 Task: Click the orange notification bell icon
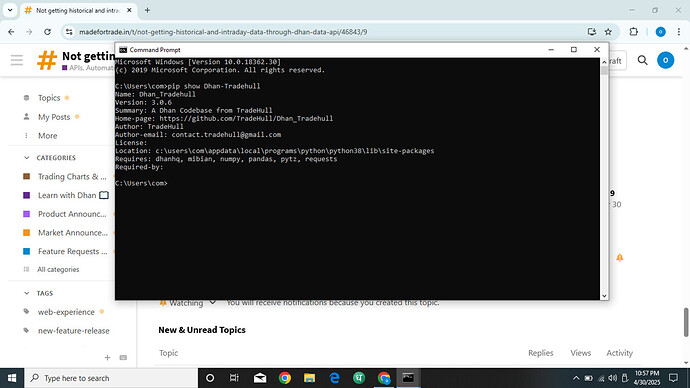(620, 258)
